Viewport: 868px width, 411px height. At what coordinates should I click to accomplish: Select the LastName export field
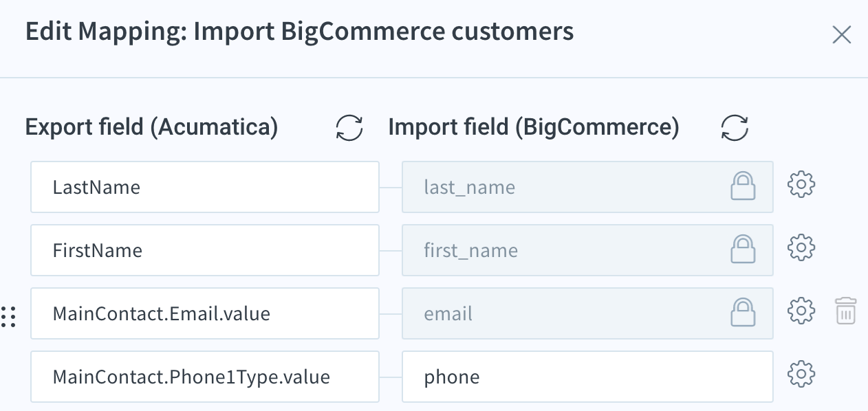pos(205,187)
